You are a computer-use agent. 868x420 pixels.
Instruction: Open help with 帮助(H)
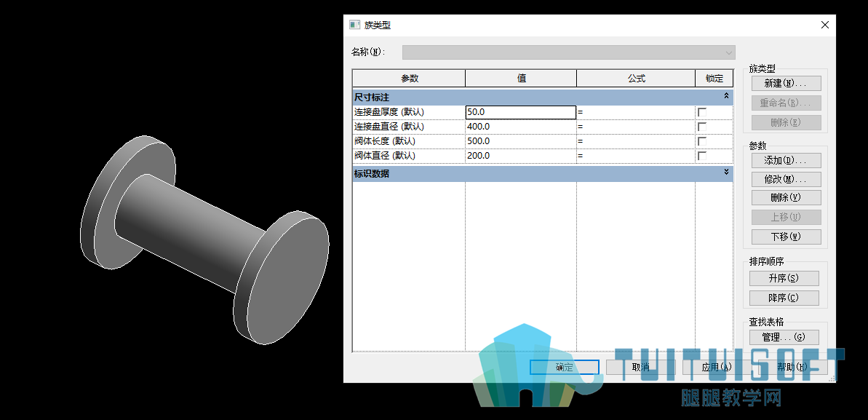(793, 368)
